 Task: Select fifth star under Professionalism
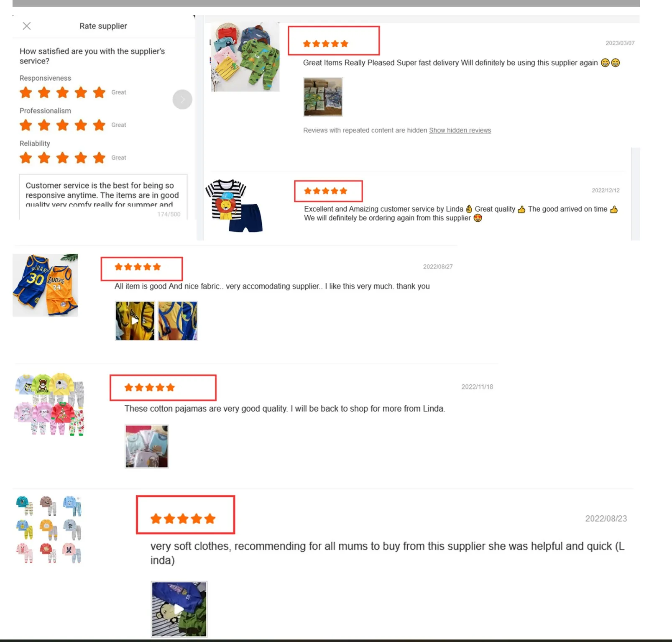tap(99, 125)
